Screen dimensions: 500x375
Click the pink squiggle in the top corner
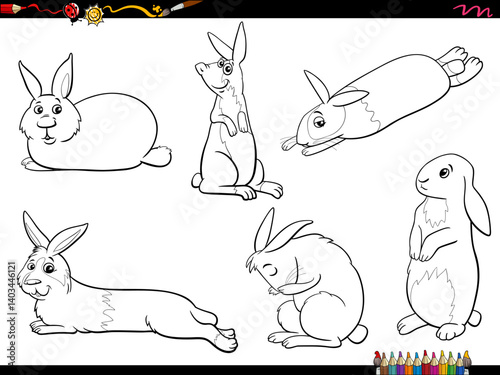[473, 10]
